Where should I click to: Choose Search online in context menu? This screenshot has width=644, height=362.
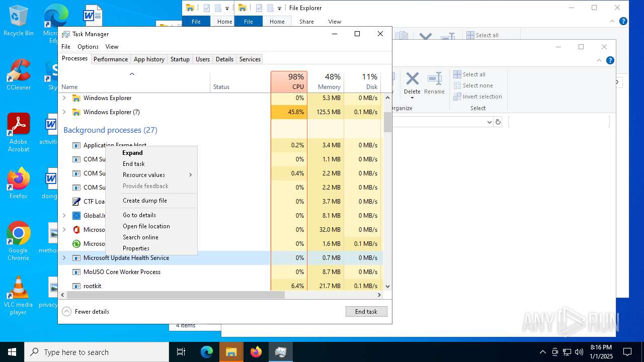151,237
